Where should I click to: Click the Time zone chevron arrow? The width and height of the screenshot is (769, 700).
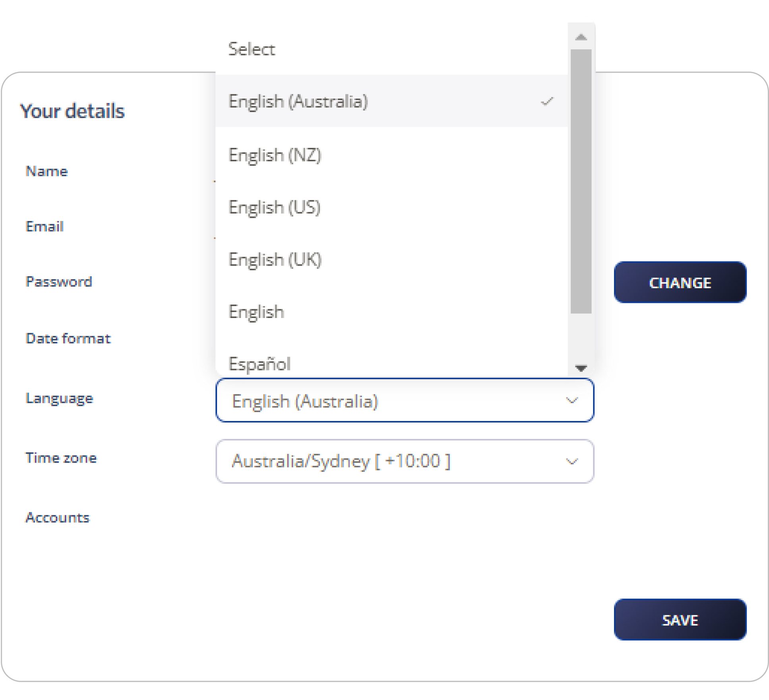coord(571,461)
